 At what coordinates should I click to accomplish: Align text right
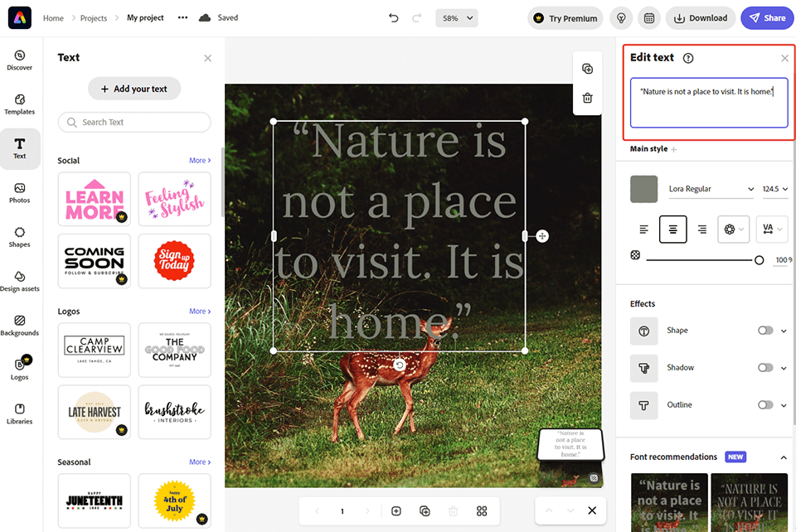[702, 230]
